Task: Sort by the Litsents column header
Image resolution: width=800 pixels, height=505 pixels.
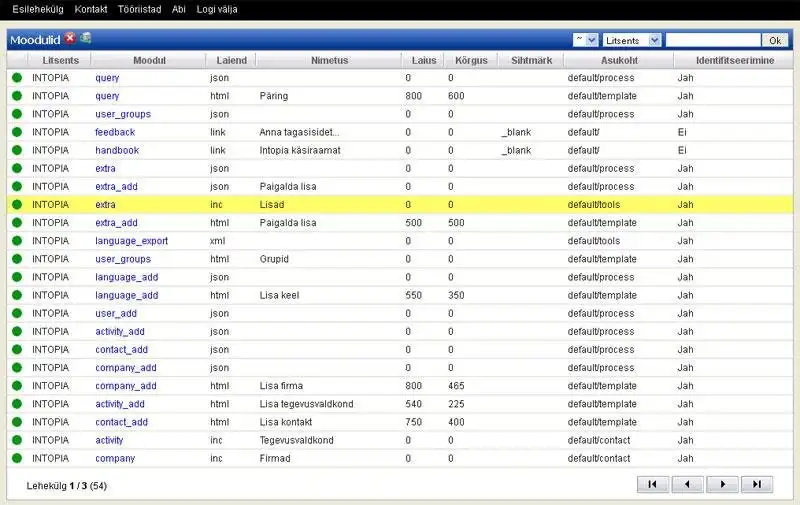Action: coord(60,60)
